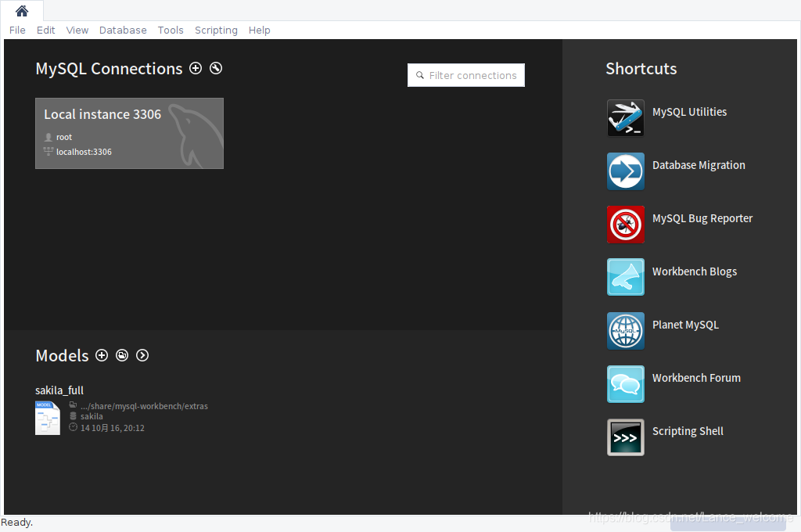This screenshot has height=532, width=801.
Task: Open Workbench Blogs shortcut label
Action: pyautogui.click(x=695, y=271)
